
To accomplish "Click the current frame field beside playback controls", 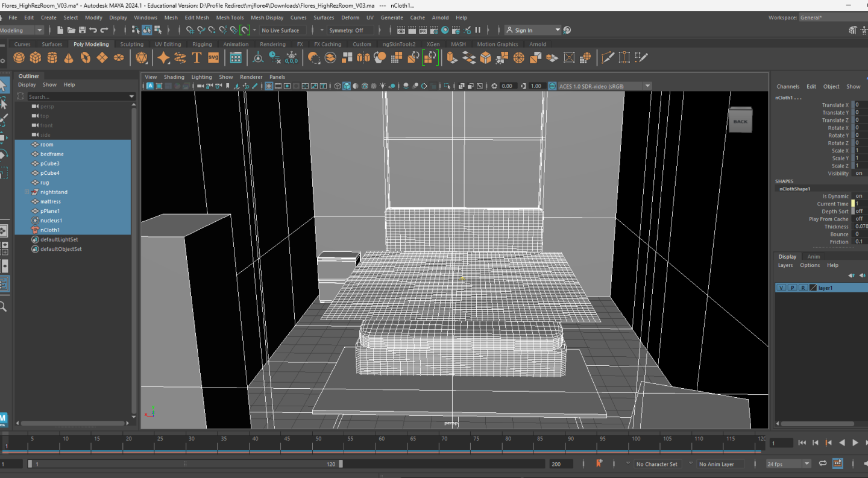I will (781, 443).
